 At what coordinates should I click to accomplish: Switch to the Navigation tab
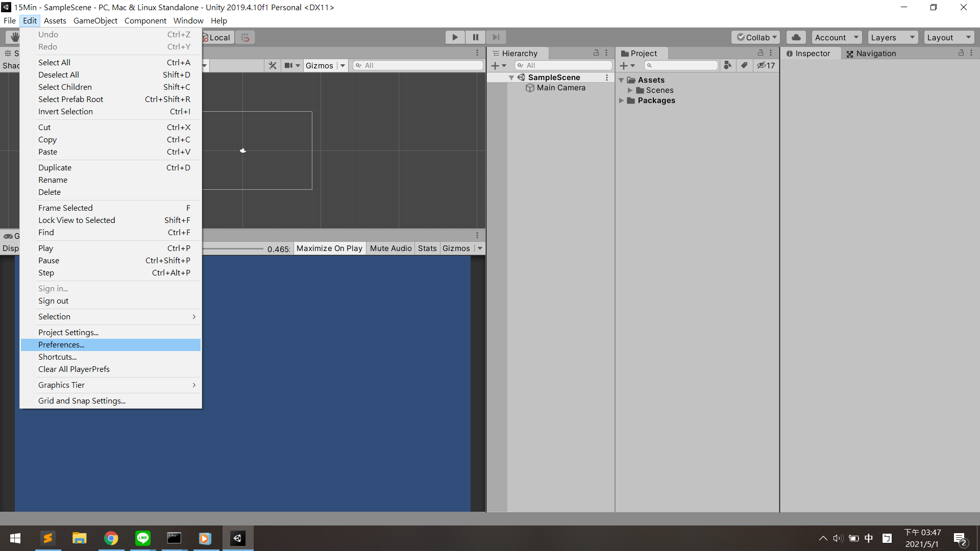pyautogui.click(x=871, y=54)
